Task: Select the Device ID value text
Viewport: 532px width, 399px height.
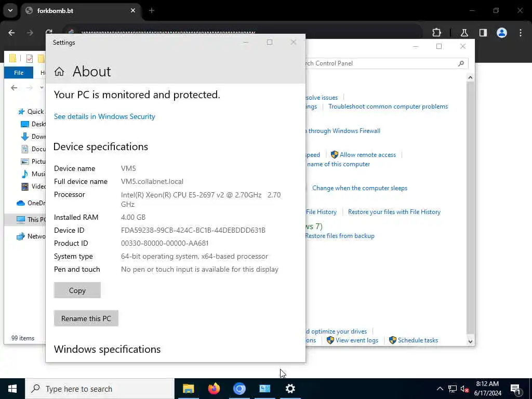Action: (x=193, y=230)
